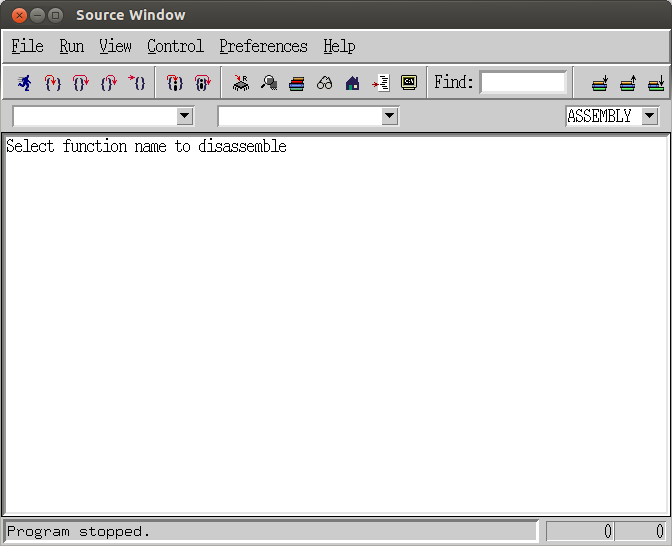
Task: Open the Control menu
Action: pos(175,46)
